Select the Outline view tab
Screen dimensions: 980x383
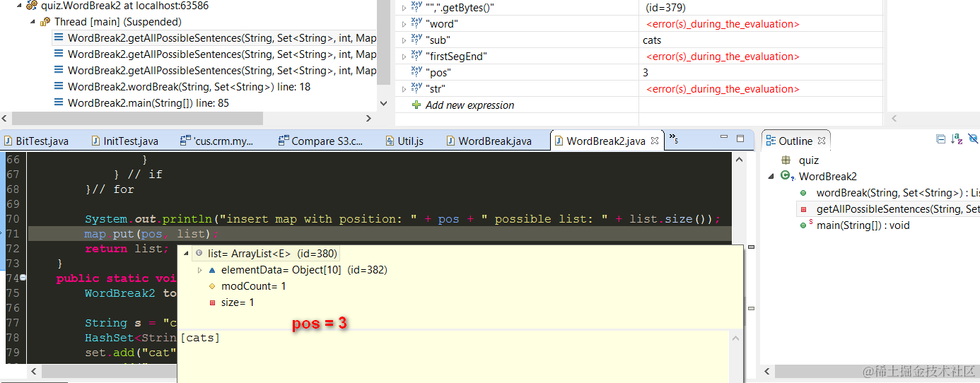[795, 141]
